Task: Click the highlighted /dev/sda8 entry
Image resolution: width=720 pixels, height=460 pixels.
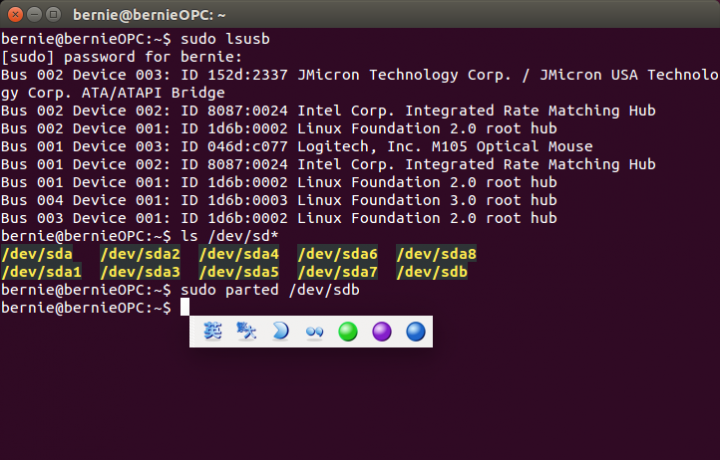Action: point(436,254)
